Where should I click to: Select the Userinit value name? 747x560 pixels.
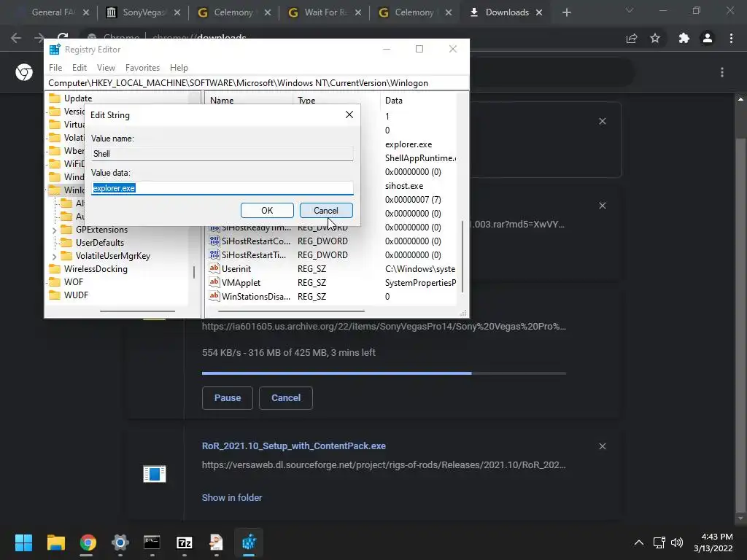click(x=236, y=269)
